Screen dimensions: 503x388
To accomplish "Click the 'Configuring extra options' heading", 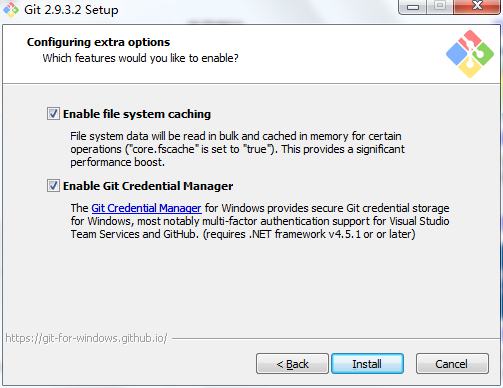I will pos(98,42).
